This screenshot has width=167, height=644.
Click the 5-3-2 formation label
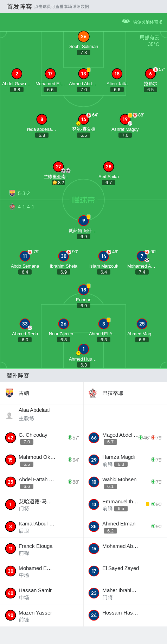point(24,193)
